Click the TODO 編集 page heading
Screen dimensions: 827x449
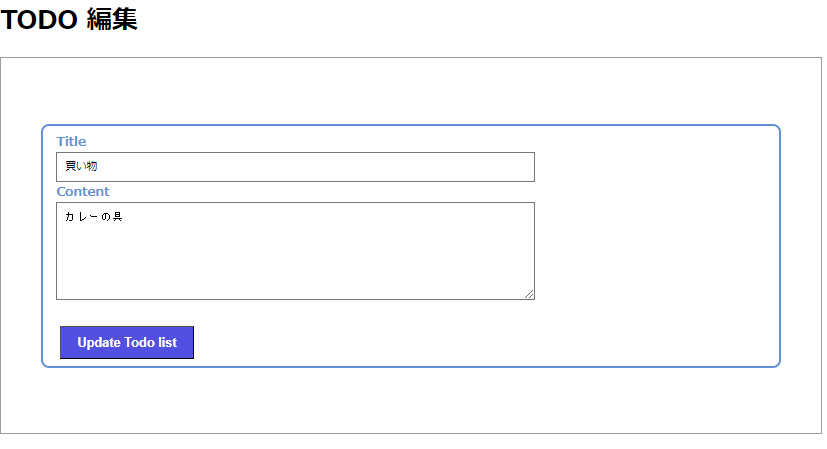(x=69, y=19)
